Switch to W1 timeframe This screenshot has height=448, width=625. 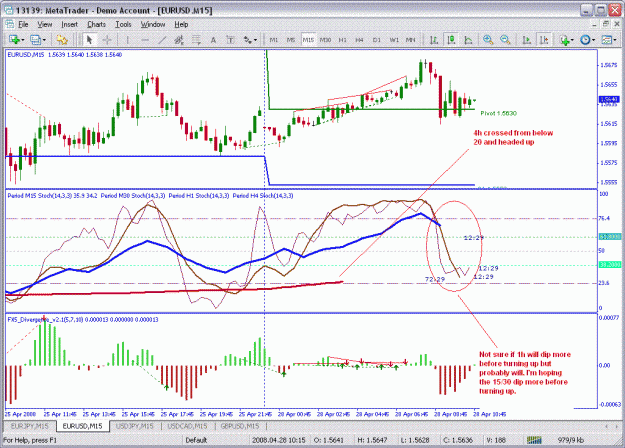pyautogui.click(x=394, y=40)
